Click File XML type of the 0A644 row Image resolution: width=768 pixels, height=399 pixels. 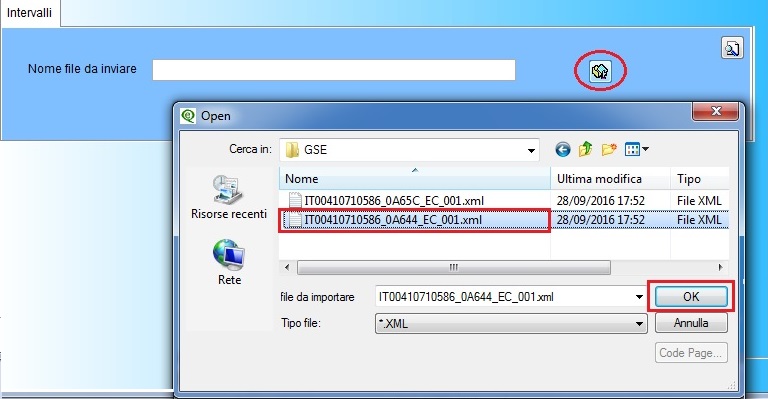coord(699,220)
